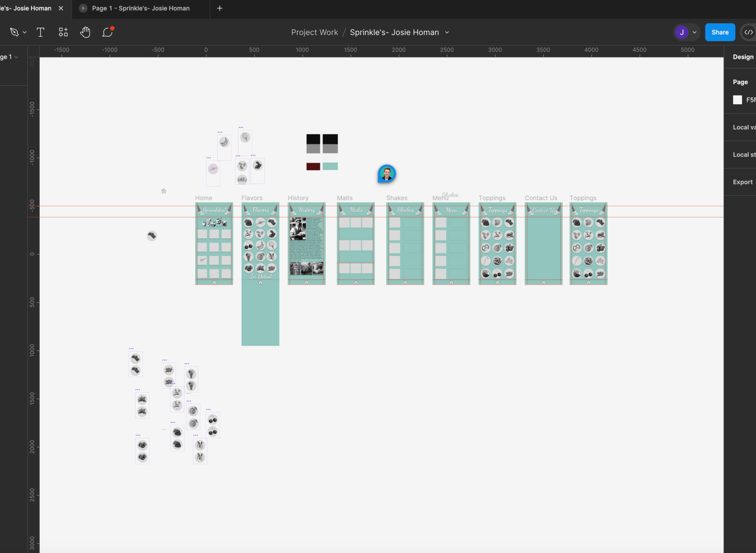Open the Comments tool
Viewport: 756px width, 553px height.
pos(107,32)
